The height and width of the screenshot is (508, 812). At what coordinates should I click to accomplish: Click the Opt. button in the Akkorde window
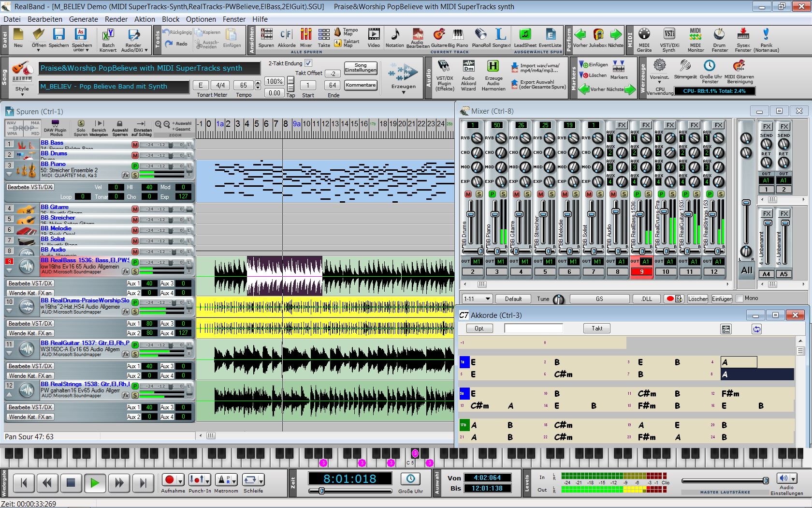[478, 328]
